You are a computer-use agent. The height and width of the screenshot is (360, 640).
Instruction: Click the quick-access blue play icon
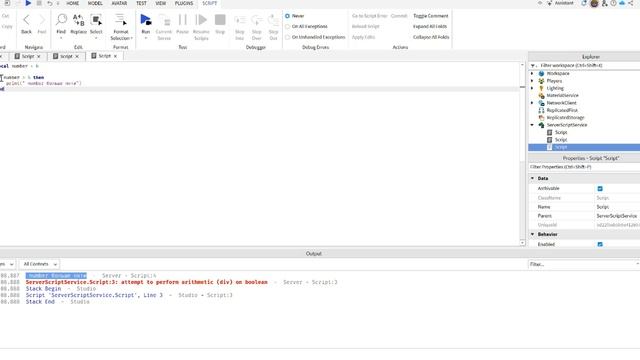coord(28,3)
